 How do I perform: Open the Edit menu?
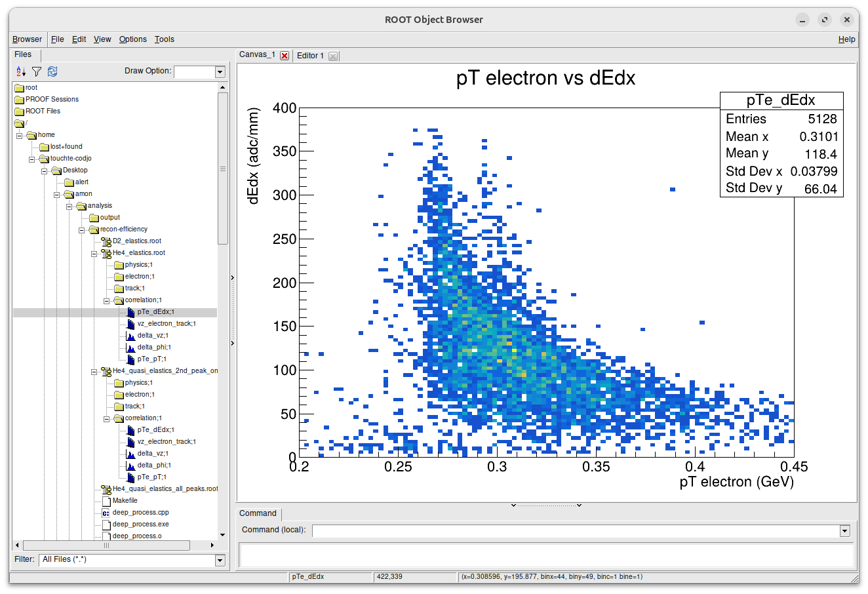(x=79, y=39)
